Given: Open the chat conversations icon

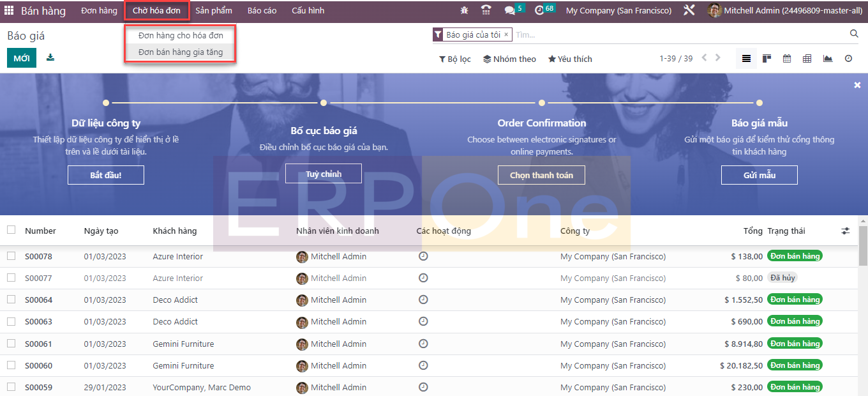Looking at the screenshot, I should [x=509, y=11].
